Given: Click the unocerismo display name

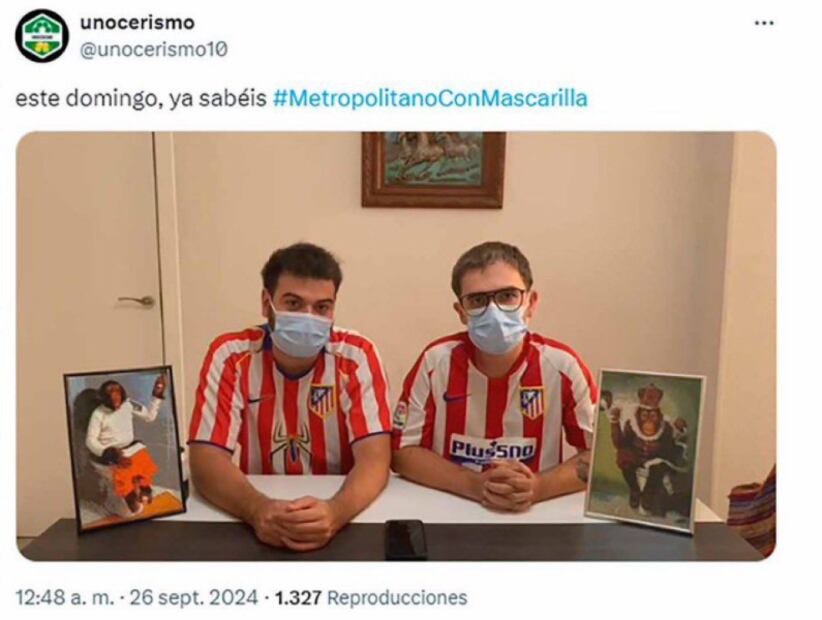Looking at the screenshot, I should (x=137, y=23).
